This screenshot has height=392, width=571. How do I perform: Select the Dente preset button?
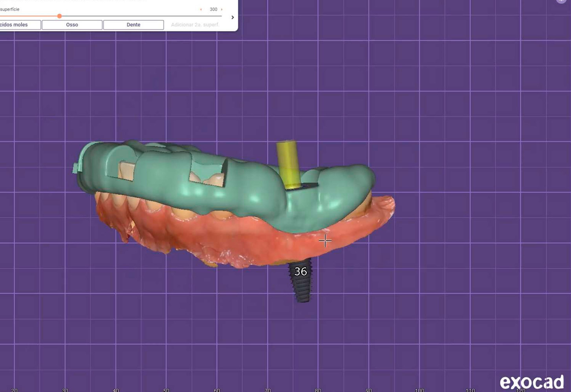133,25
